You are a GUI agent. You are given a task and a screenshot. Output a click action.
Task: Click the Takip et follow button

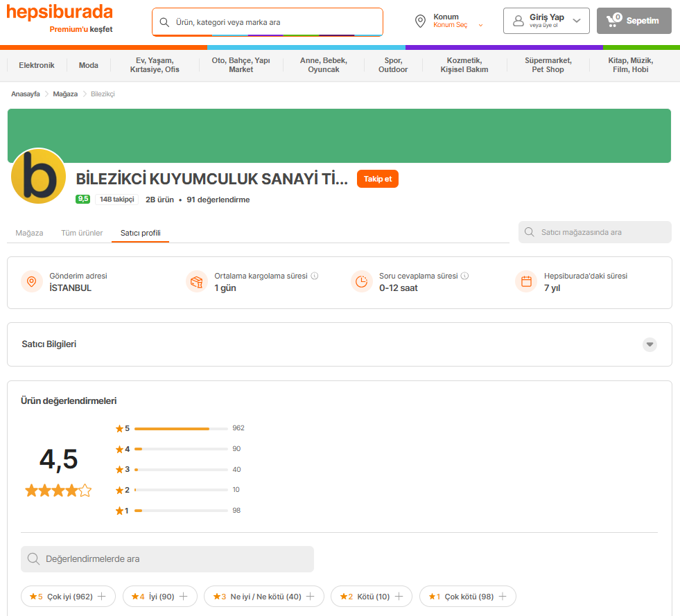pyautogui.click(x=377, y=179)
